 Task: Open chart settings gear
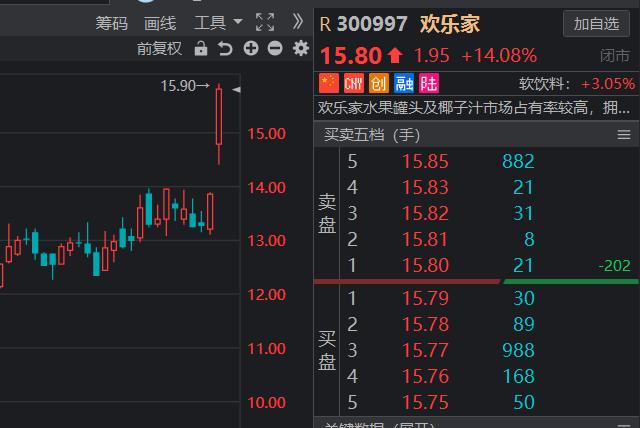(x=301, y=49)
